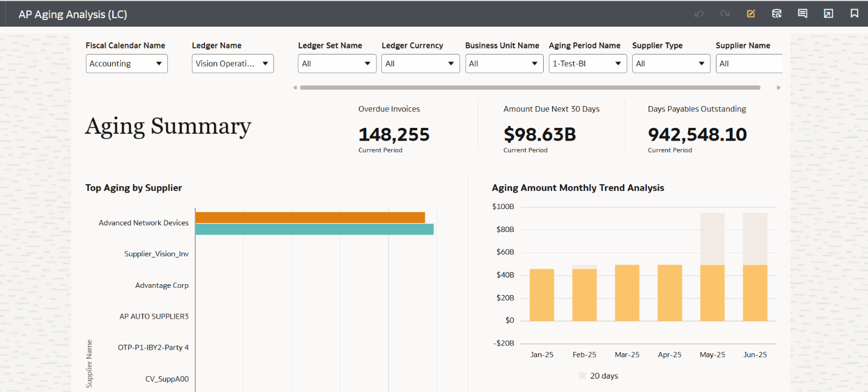Click the refresh data icon
This screenshot has width=868, height=392.
[x=776, y=13]
